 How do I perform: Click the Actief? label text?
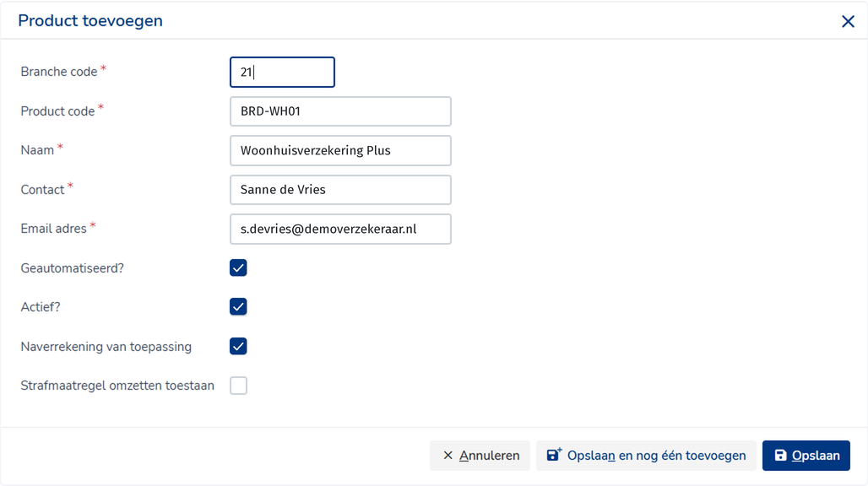pos(41,307)
